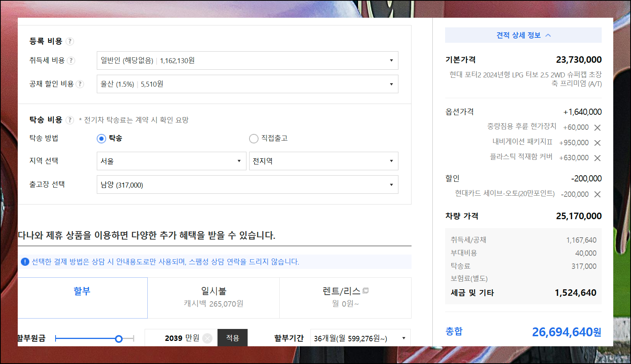This screenshot has height=364, width=631.
Task: Click the 적용 apply button
Action: [233, 338]
